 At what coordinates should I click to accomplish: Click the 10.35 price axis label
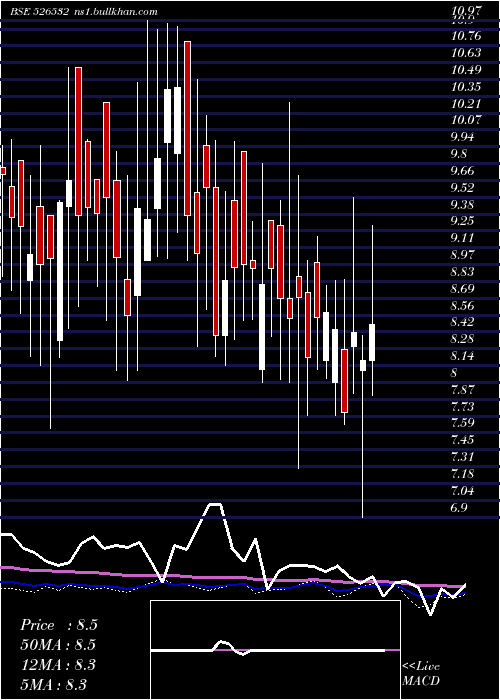pyautogui.click(x=466, y=87)
